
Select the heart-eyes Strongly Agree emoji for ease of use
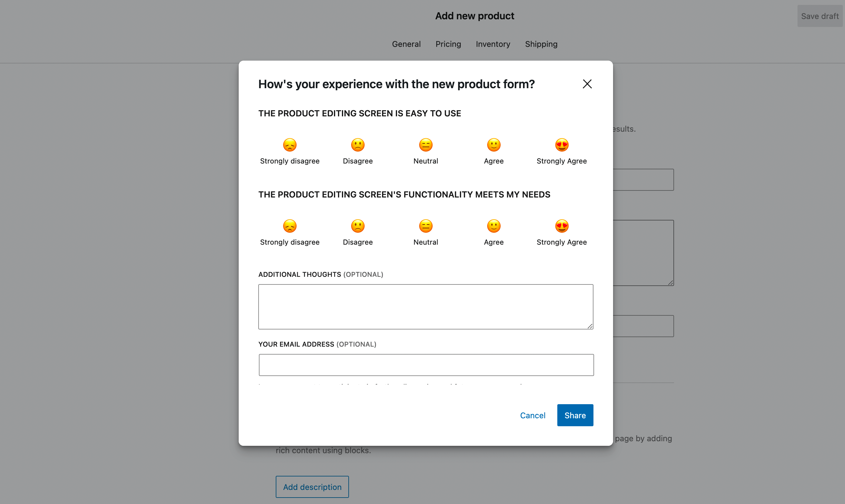pyautogui.click(x=561, y=145)
